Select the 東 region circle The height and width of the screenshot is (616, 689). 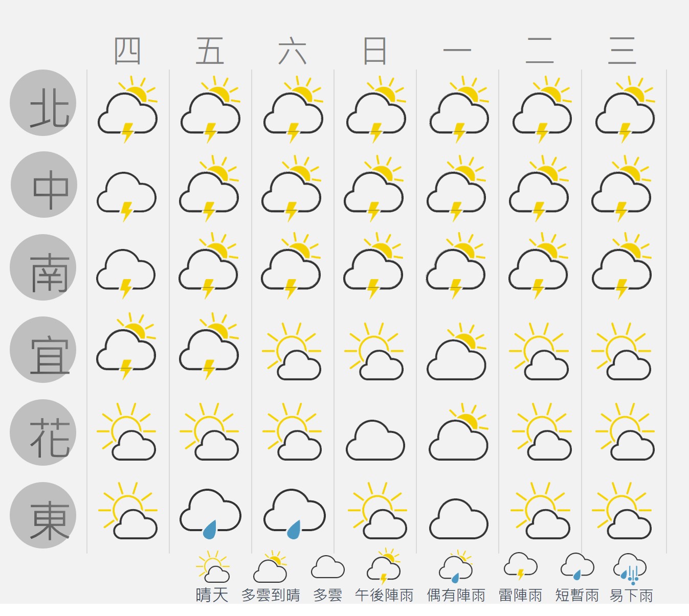tap(43, 515)
